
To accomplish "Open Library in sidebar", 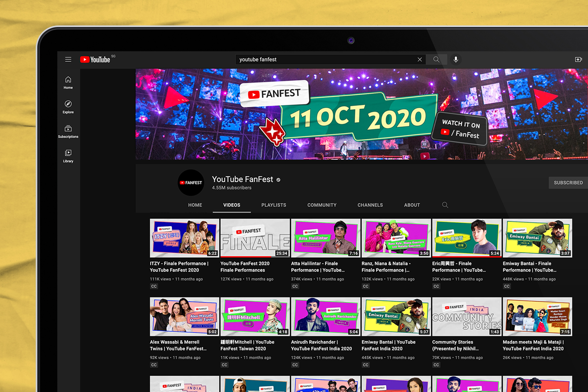I will tap(68, 156).
